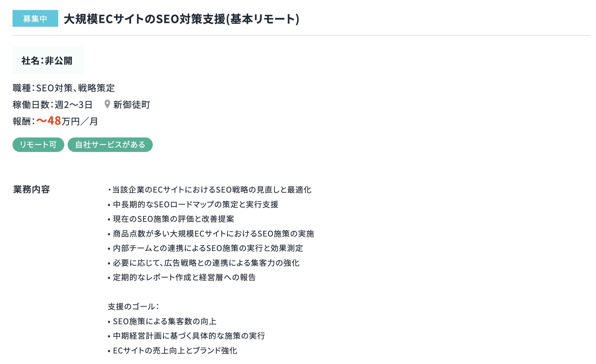Click the 現在のSEO施策の評価と改善提案 line
The width and height of the screenshot is (596, 364).
click(171, 219)
